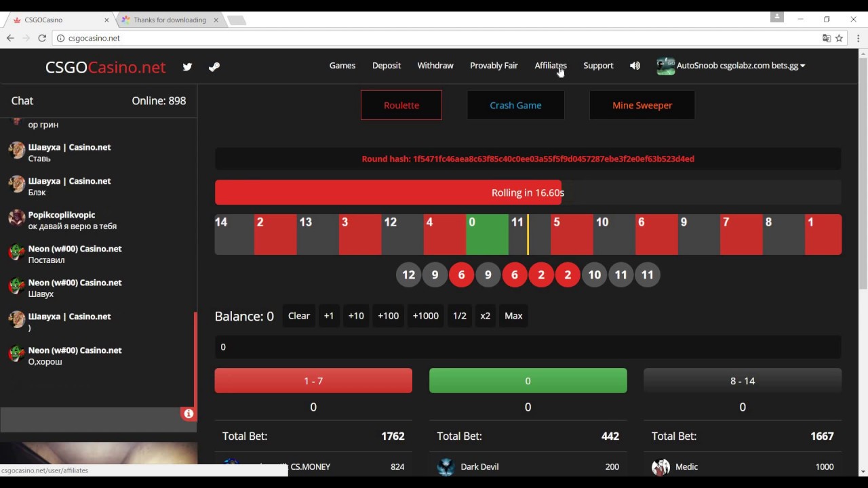The height and width of the screenshot is (488, 868).
Task: Click the red 5 wheel tile
Action: pos(572,235)
